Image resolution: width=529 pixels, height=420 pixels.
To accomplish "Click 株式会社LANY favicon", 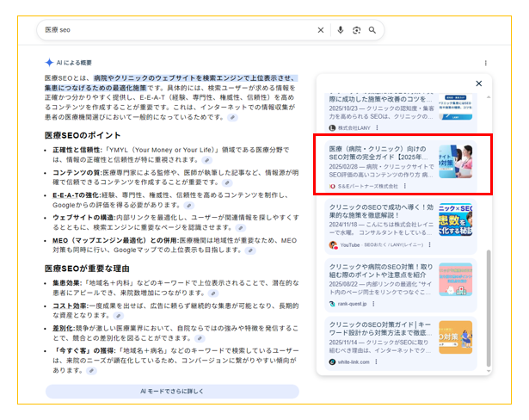I will point(332,128).
